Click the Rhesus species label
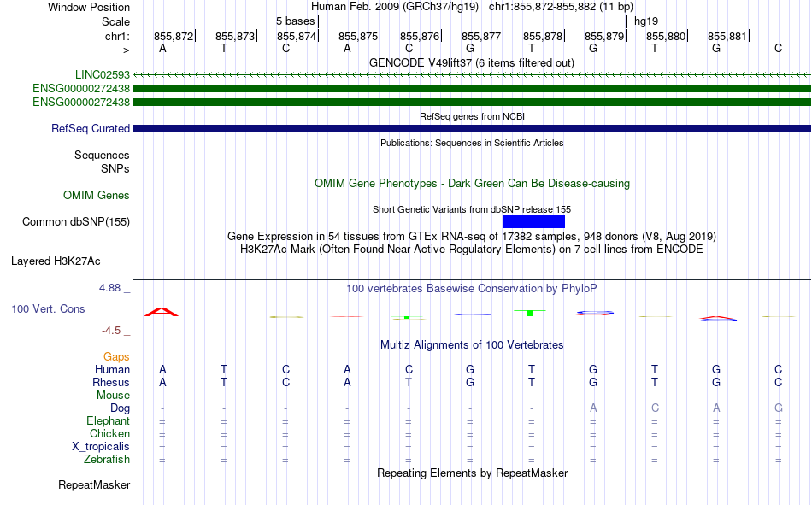The image size is (812, 505). tap(111, 382)
